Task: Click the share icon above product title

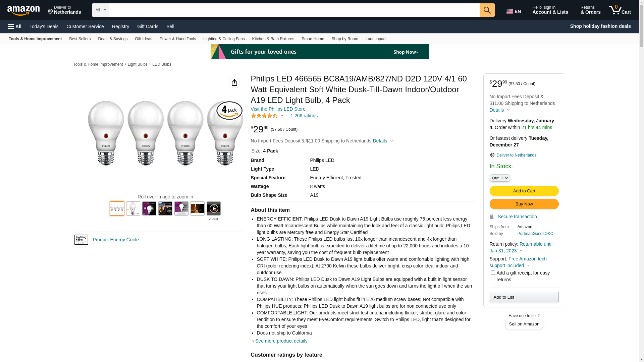Action: (x=234, y=82)
